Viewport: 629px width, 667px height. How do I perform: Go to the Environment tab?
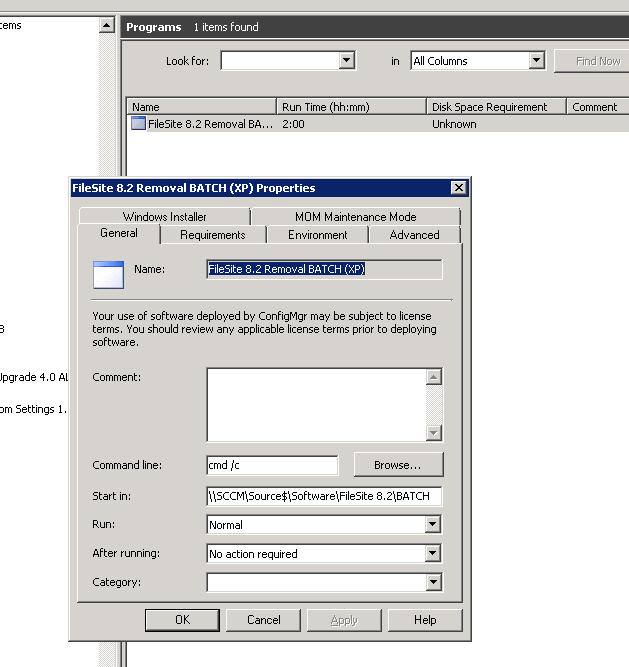(x=317, y=235)
